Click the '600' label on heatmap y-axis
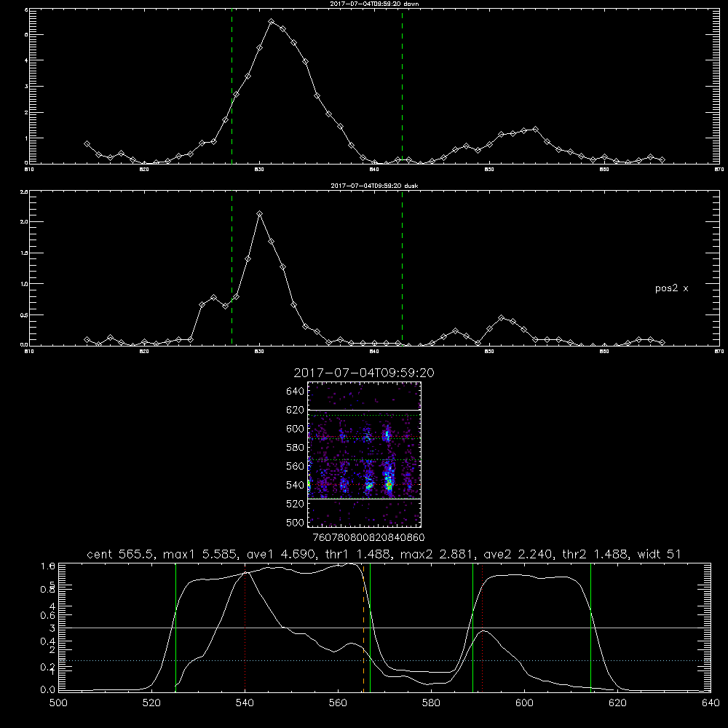 tap(296, 429)
